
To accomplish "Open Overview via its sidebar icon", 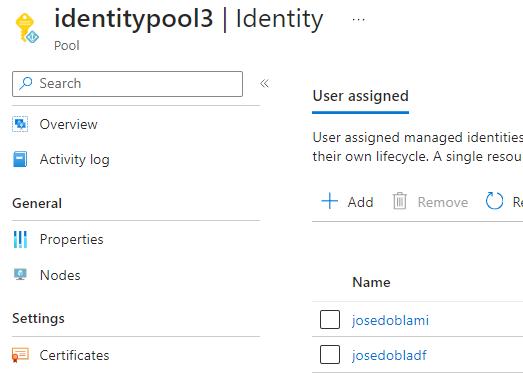I will [x=20, y=124].
